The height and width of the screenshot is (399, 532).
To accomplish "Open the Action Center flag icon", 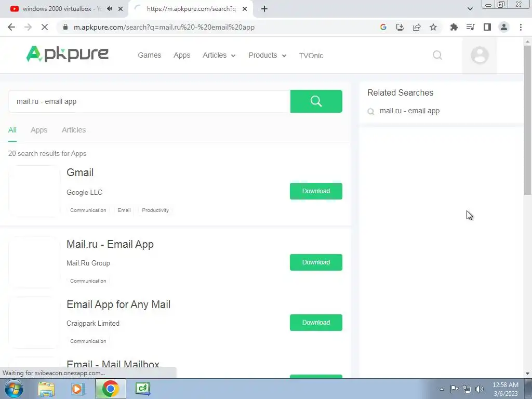I will tap(454, 389).
